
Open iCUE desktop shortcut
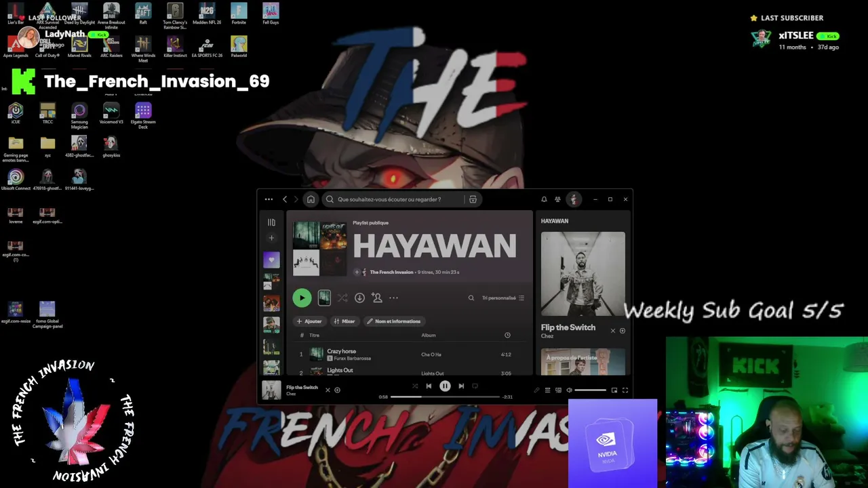pos(16,114)
